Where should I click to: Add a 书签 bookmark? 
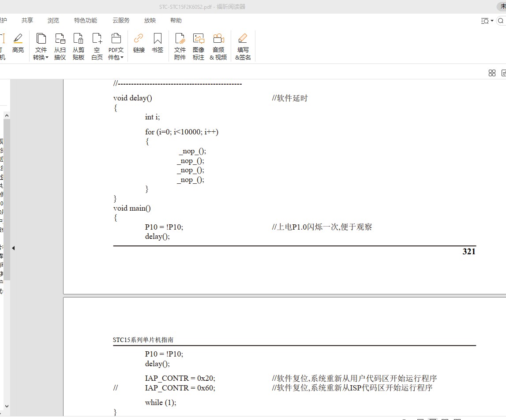[157, 43]
